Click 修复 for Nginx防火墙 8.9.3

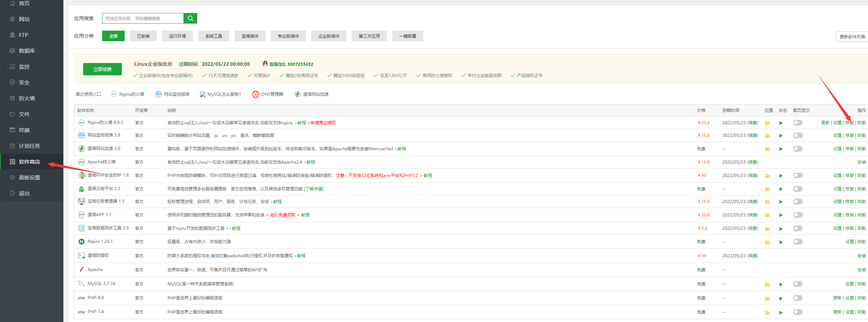click(x=849, y=123)
